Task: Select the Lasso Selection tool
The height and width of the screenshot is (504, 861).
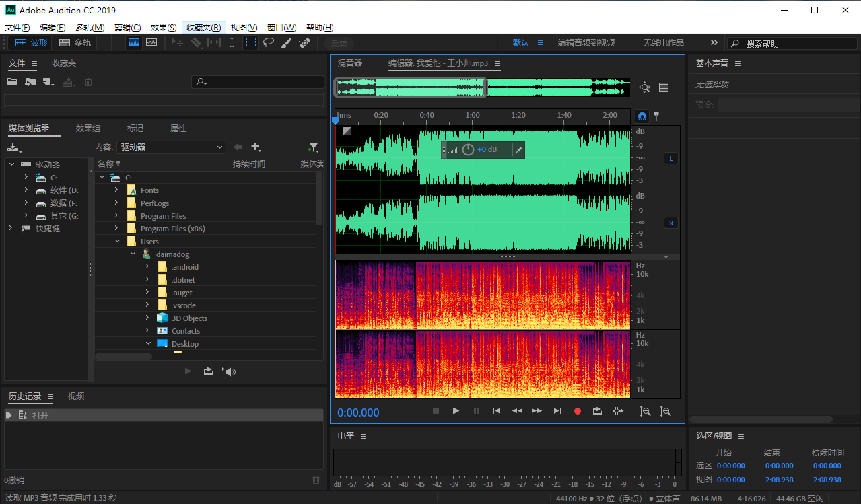Action: coord(269,42)
